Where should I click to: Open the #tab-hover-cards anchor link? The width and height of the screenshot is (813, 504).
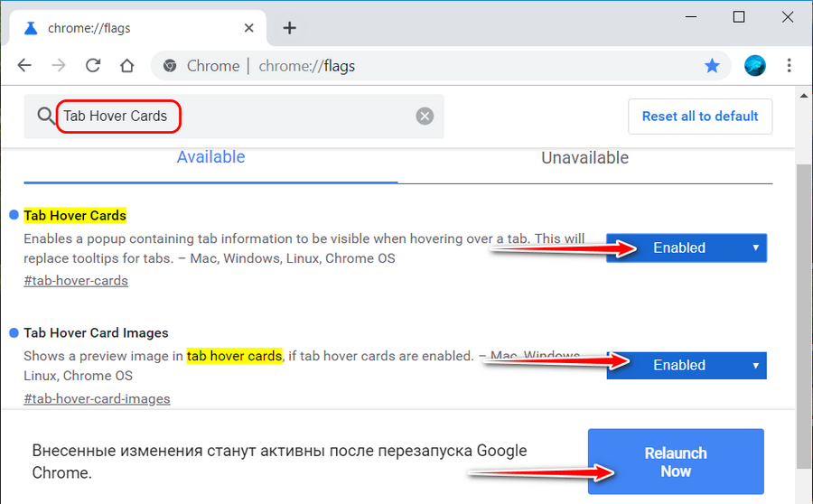76,281
